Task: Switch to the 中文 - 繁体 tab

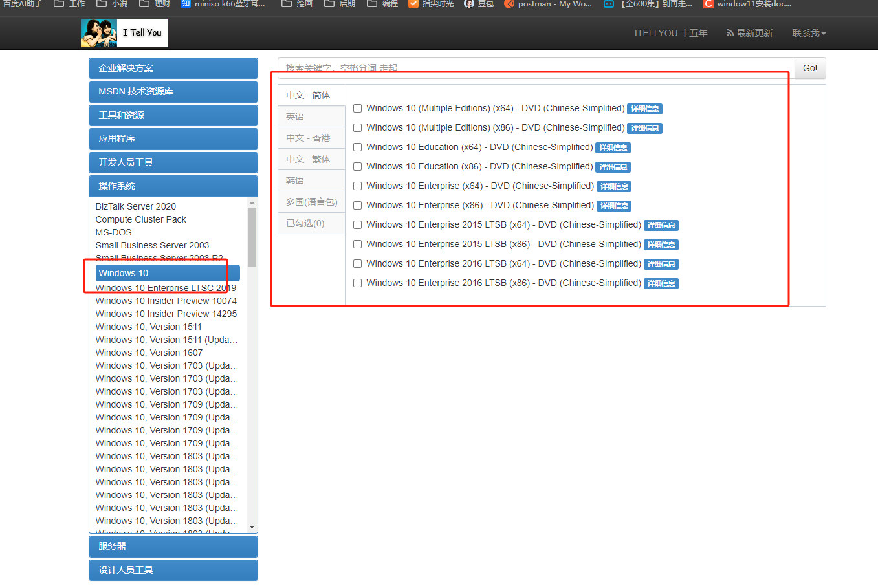Action: point(311,159)
